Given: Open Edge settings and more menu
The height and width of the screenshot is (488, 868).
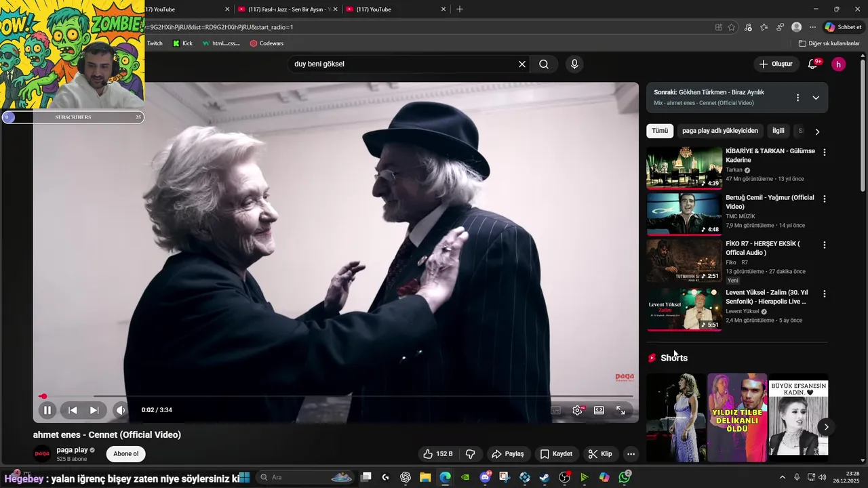Looking at the screenshot, I should tap(812, 27).
